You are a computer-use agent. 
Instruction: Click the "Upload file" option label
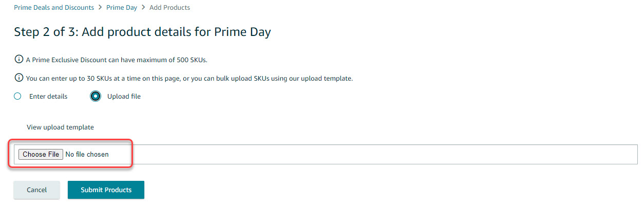(124, 96)
